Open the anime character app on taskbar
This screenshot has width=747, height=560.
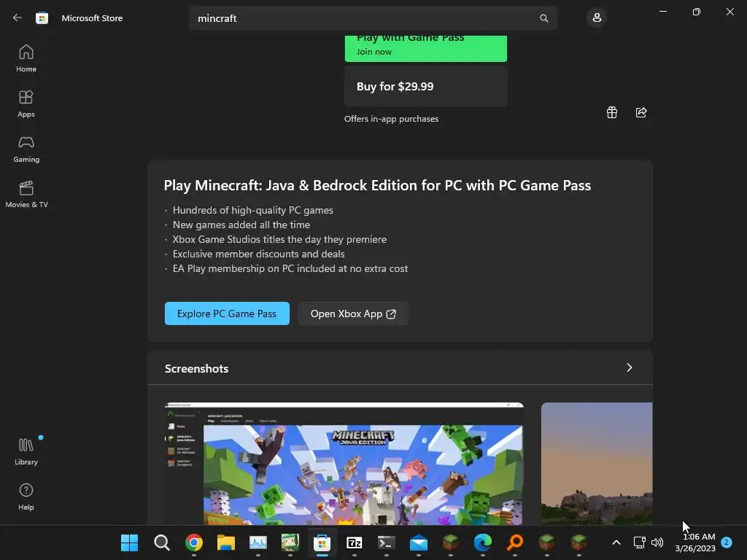tap(290, 542)
